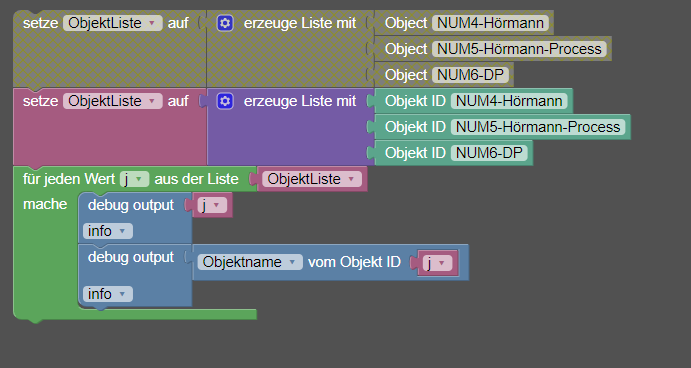
Task: Open ObjektListe dropdown in active setze block
Action: (112, 101)
